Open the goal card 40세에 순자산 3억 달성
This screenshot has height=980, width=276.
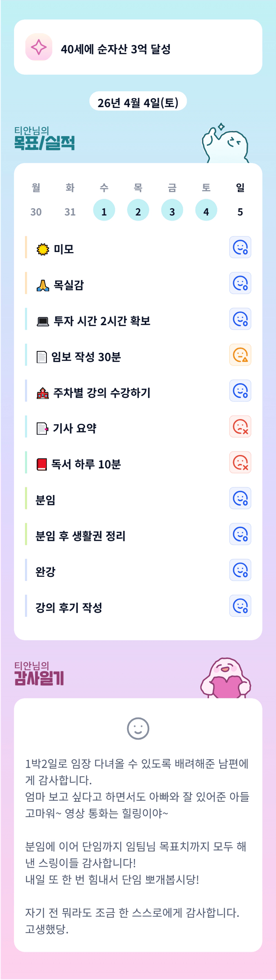[x=138, y=47]
